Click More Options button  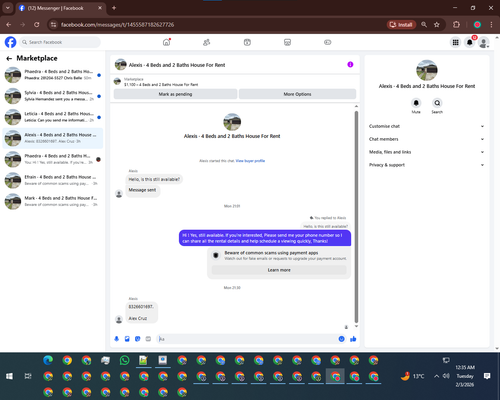click(297, 94)
